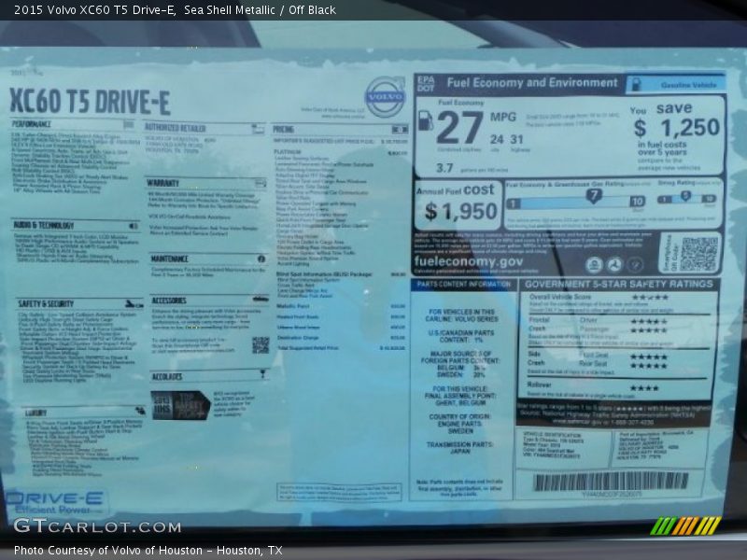Click the XC60 T5 DRIVE-E heading
This screenshot has width=747, height=560.
(90, 102)
